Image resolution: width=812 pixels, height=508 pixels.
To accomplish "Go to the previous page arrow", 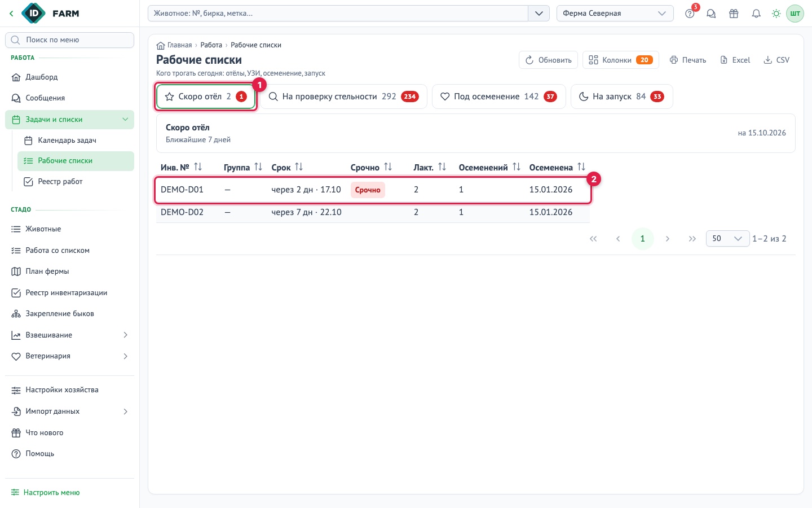I will pos(618,239).
